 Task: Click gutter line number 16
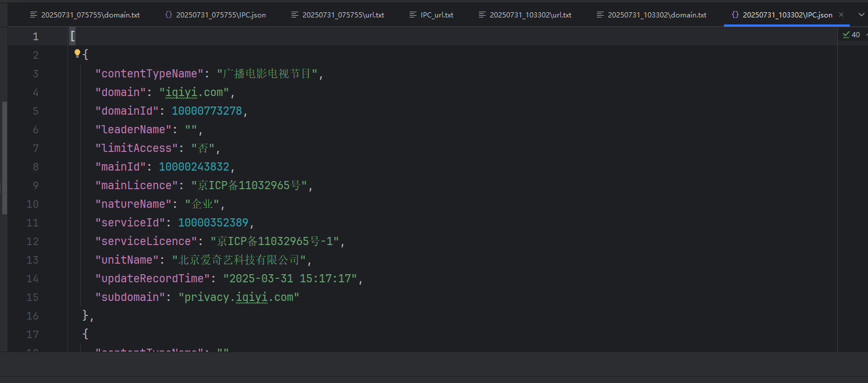pyautogui.click(x=33, y=315)
